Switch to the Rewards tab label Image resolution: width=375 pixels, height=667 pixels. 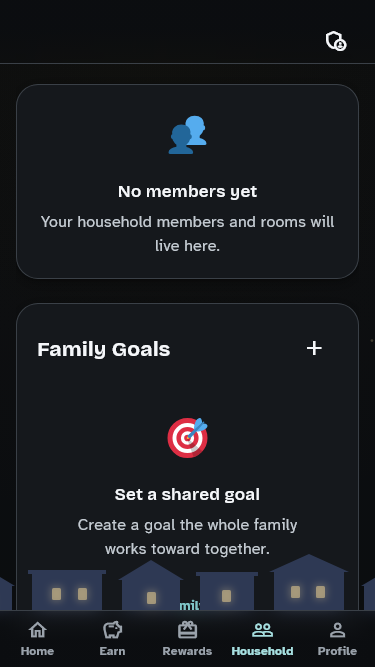(187, 651)
